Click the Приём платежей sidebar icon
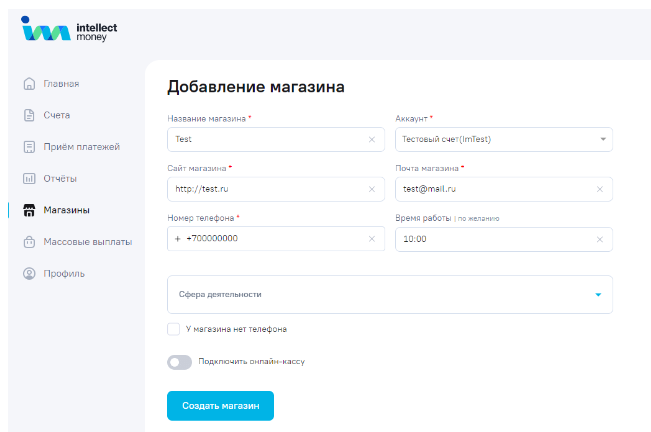651x432 pixels. click(29, 147)
